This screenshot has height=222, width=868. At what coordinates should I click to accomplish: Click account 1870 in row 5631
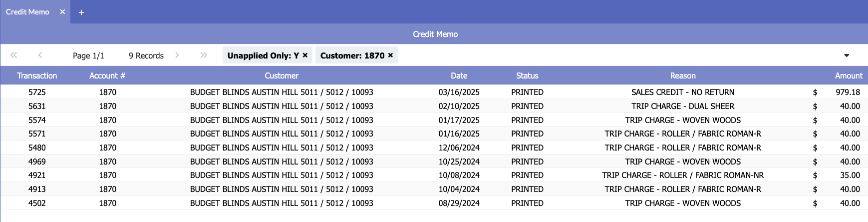(x=107, y=106)
